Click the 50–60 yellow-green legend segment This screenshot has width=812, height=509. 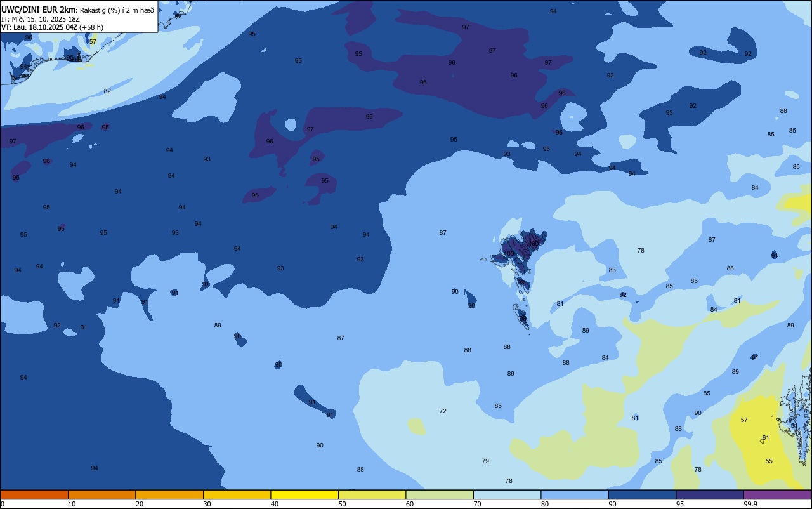[372, 494]
